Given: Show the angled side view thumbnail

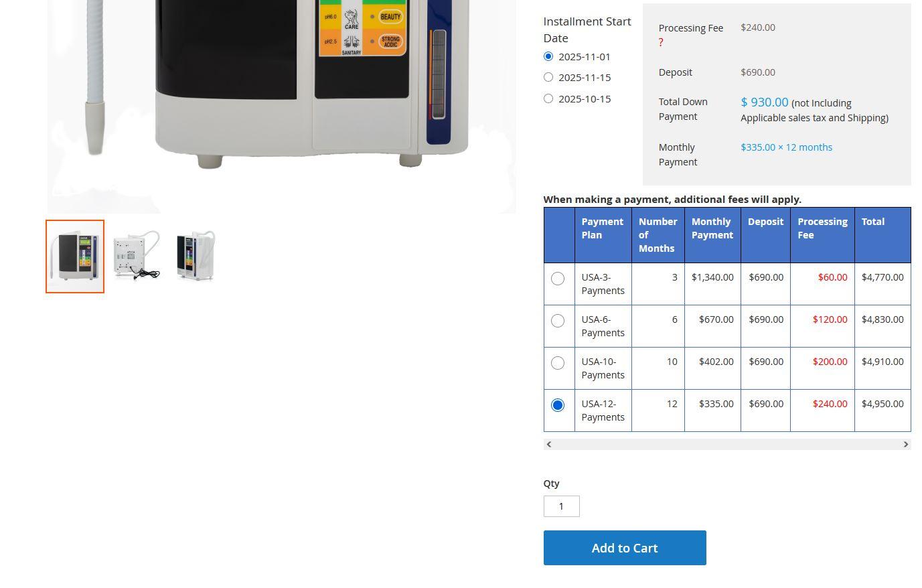Looking at the screenshot, I should [196, 256].
